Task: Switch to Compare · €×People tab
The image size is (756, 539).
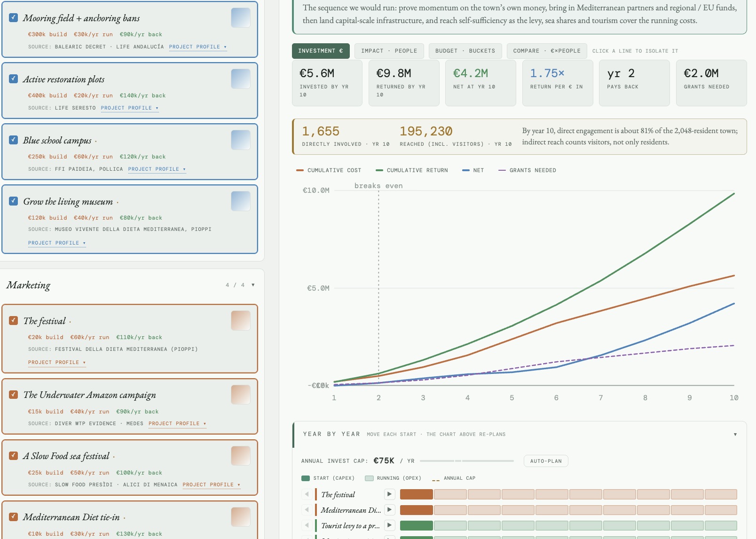Action: click(x=547, y=51)
